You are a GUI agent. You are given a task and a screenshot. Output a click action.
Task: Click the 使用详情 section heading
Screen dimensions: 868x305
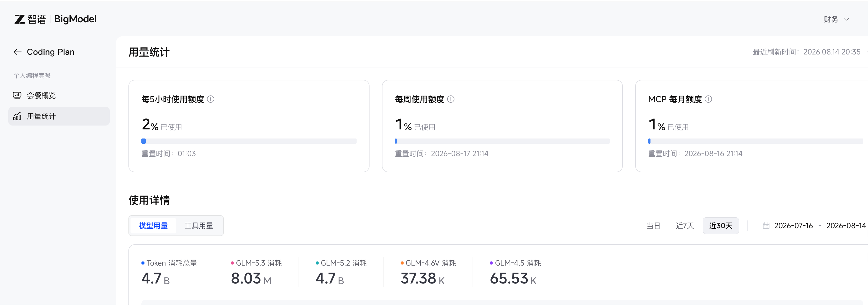tap(149, 200)
